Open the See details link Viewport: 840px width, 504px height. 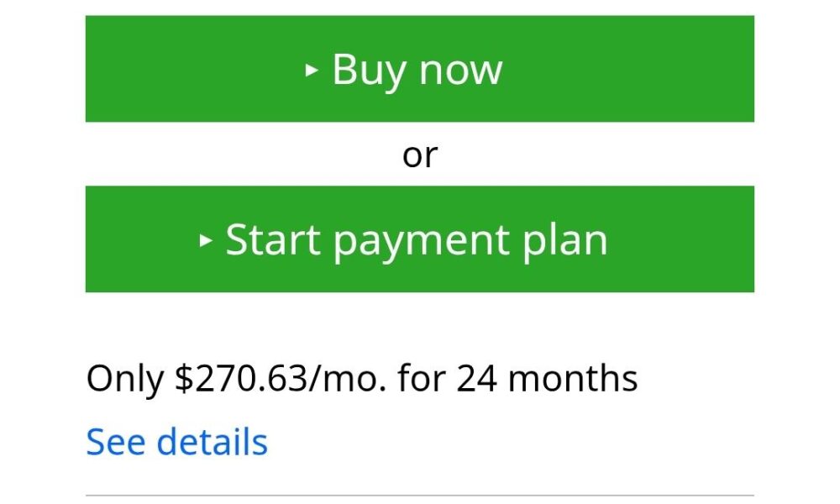click(176, 442)
